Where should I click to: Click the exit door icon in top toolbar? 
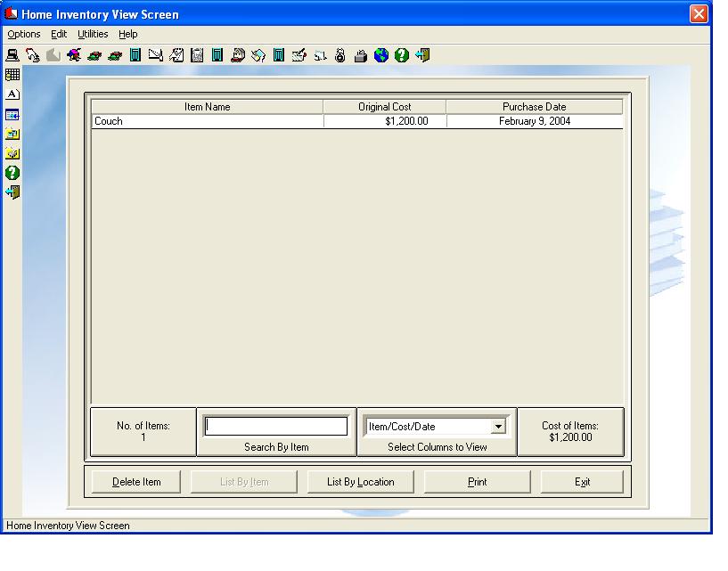422,55
